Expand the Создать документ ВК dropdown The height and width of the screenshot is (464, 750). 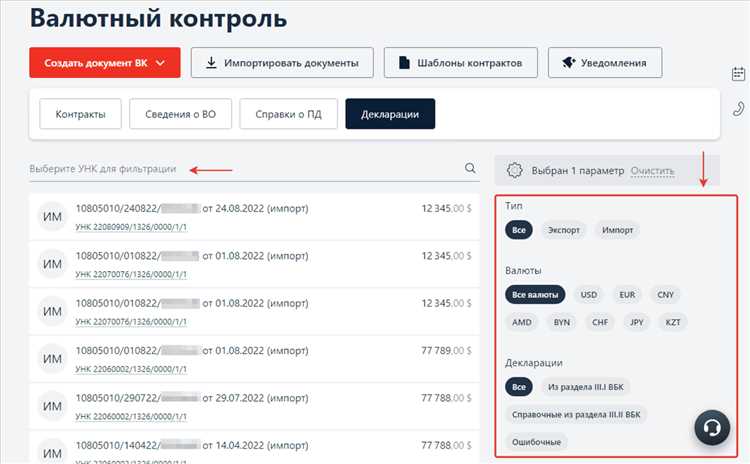105,63
